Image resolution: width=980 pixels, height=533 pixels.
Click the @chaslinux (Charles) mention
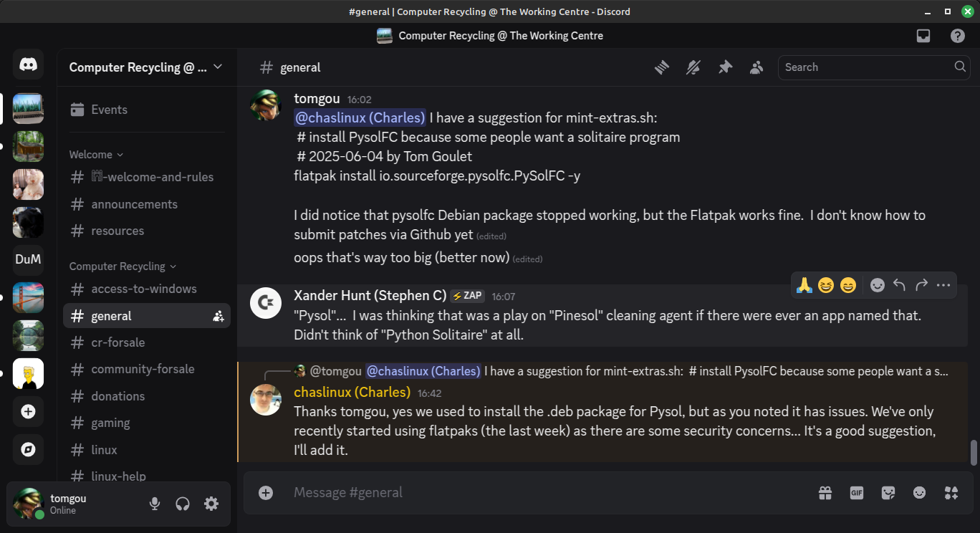(x=360, y=117)
